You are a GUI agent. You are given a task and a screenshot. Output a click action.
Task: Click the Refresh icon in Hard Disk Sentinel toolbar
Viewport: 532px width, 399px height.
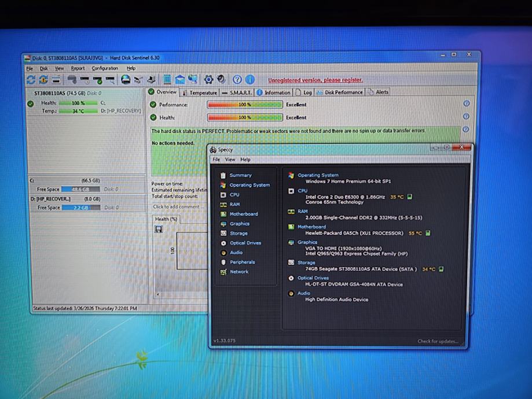pyautogui.click(x=31, y=80)
